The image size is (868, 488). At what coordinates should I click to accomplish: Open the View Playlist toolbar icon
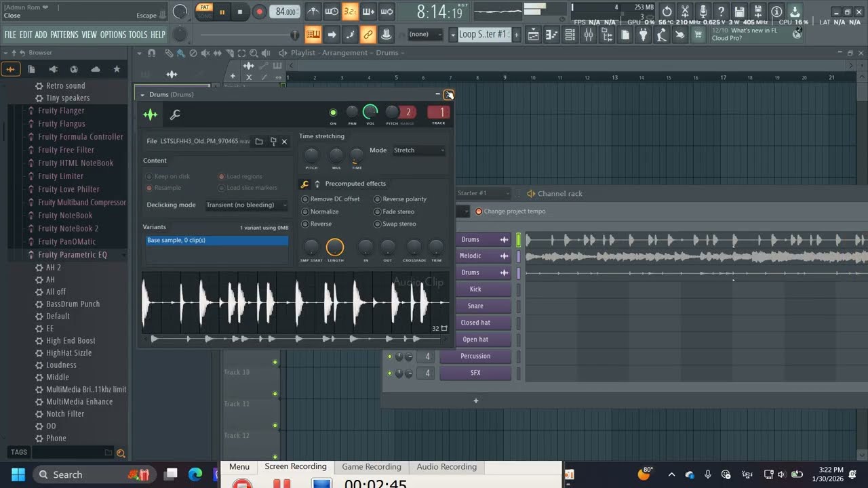point(534,35)
